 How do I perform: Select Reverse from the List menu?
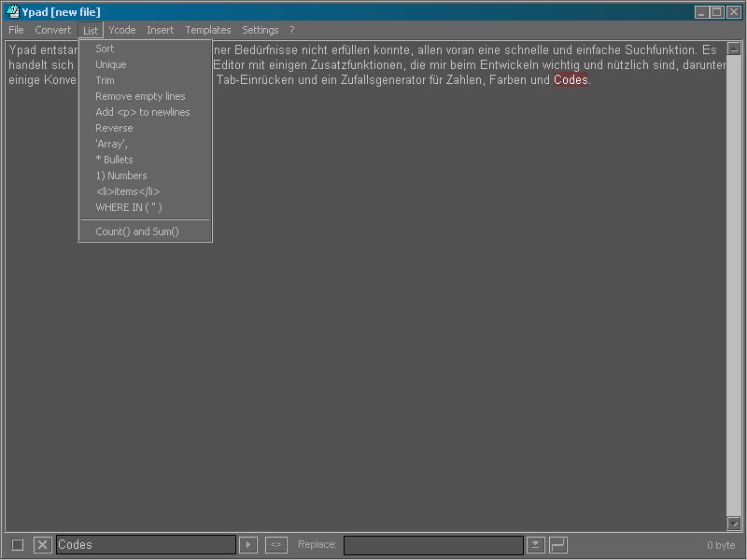click(x=114, y=128)
